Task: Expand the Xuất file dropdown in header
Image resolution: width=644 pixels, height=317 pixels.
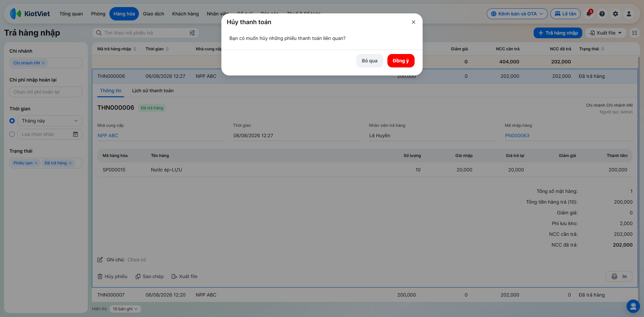Action: tap(605, 33)
